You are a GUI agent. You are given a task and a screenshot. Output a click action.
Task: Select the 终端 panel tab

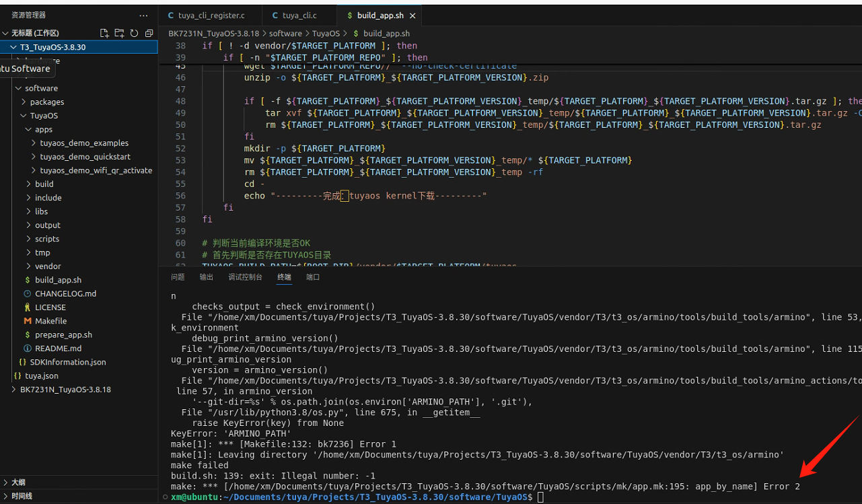pyautogui.click(x=285, y=277)
